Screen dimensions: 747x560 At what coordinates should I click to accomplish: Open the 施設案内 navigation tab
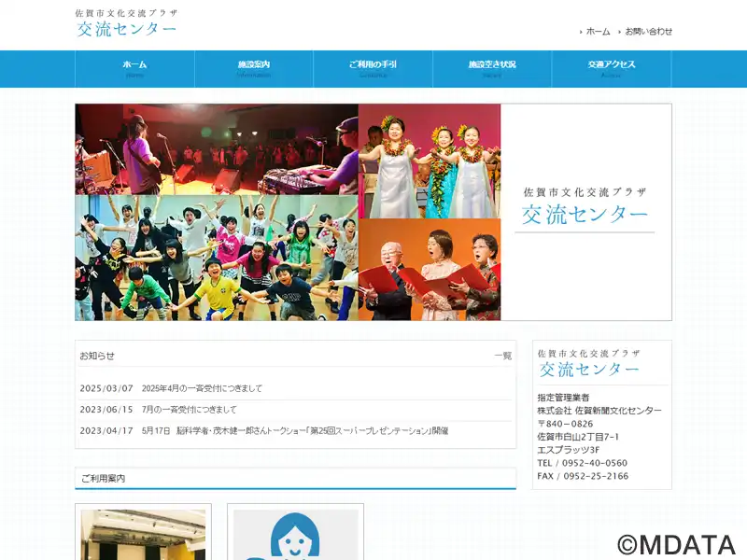coord(254,68)
